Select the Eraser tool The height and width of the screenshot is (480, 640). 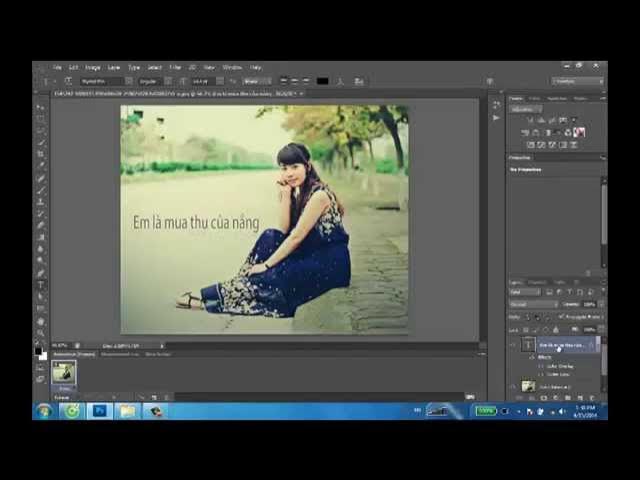(x=40, y=225)
